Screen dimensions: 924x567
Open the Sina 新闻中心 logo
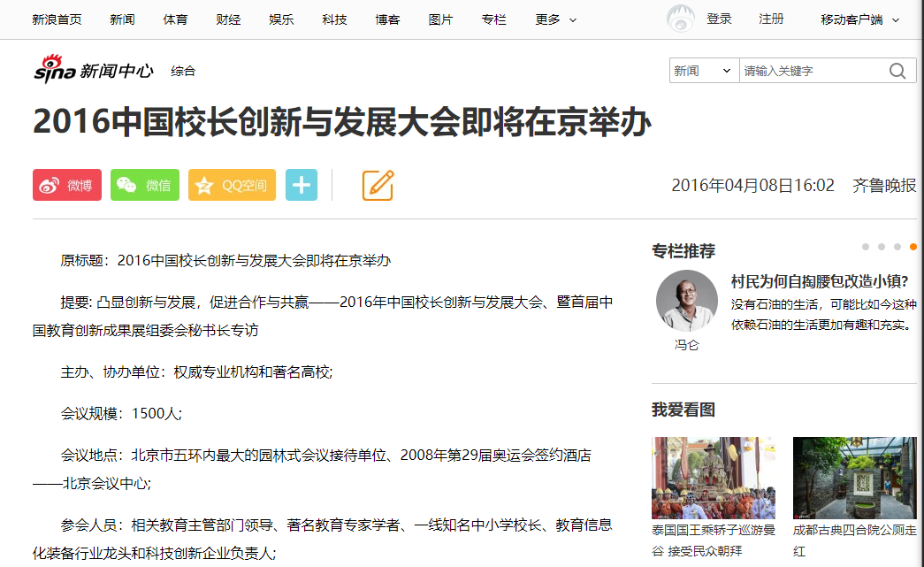(x=93, y=70)
